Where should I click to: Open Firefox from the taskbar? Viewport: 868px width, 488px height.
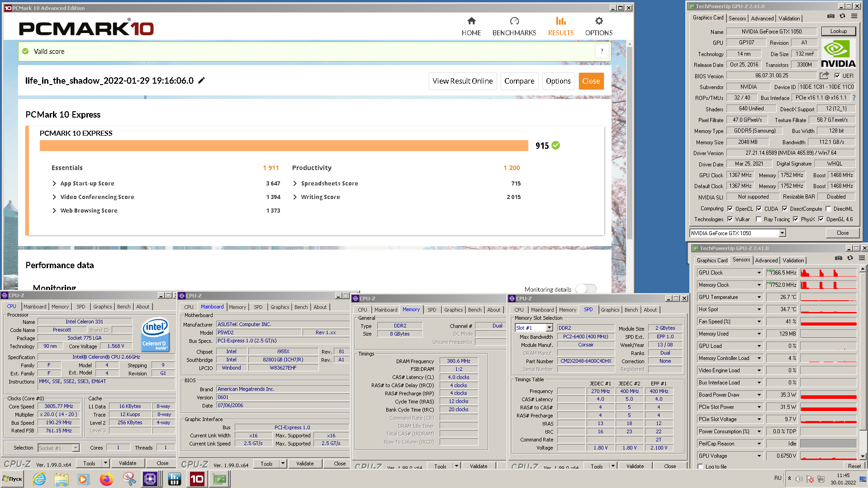(106, 479)
